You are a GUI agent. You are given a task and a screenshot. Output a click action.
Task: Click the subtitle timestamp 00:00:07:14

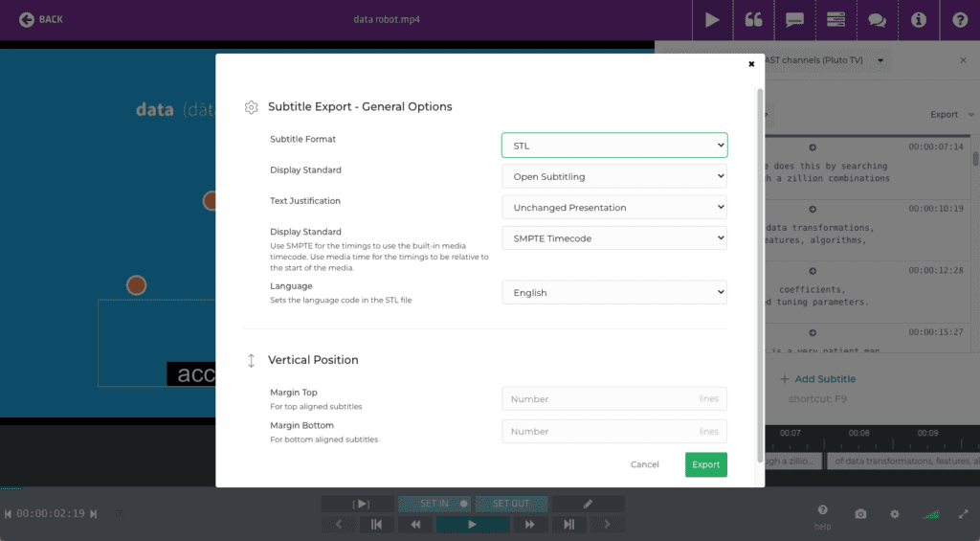click(936, 147)
